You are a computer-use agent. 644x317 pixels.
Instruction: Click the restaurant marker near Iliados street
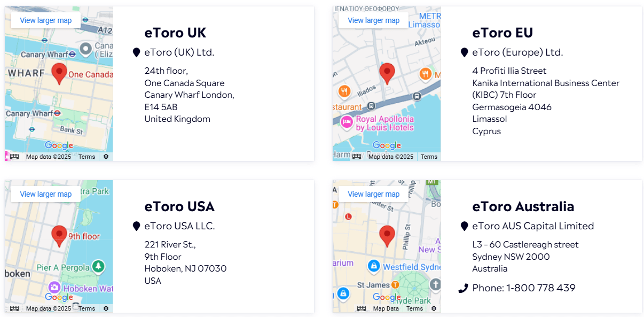click(344, 91)
